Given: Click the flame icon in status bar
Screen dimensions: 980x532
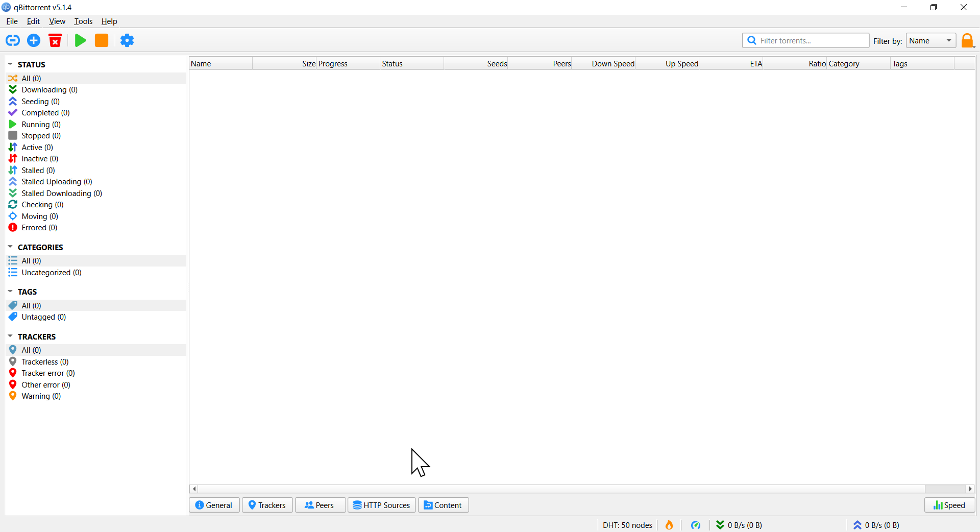Looking at the screenshot, I should (669, 525).
